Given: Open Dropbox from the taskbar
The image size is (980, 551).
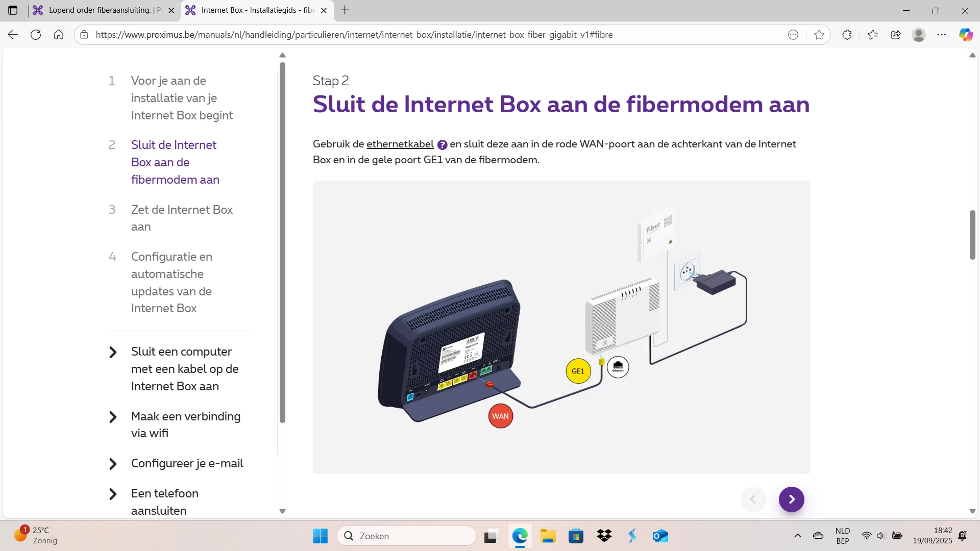Looking at the screenshot, I should 604,536.
